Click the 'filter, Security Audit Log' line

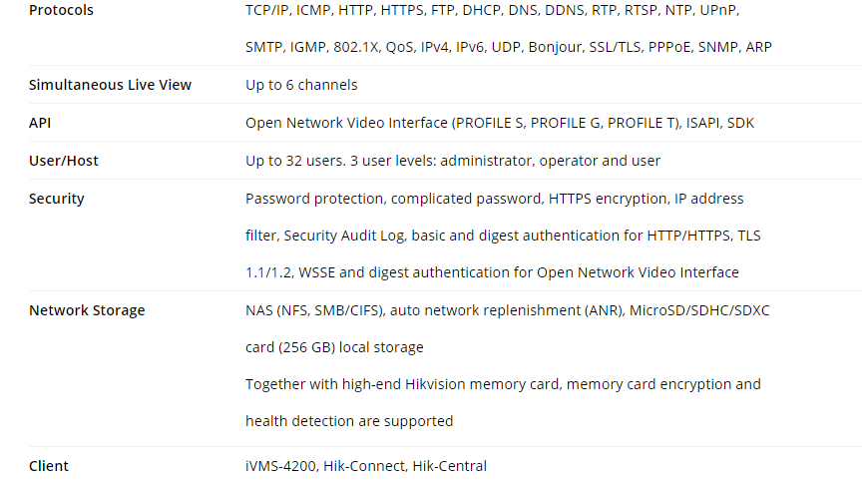coord(503,236)
